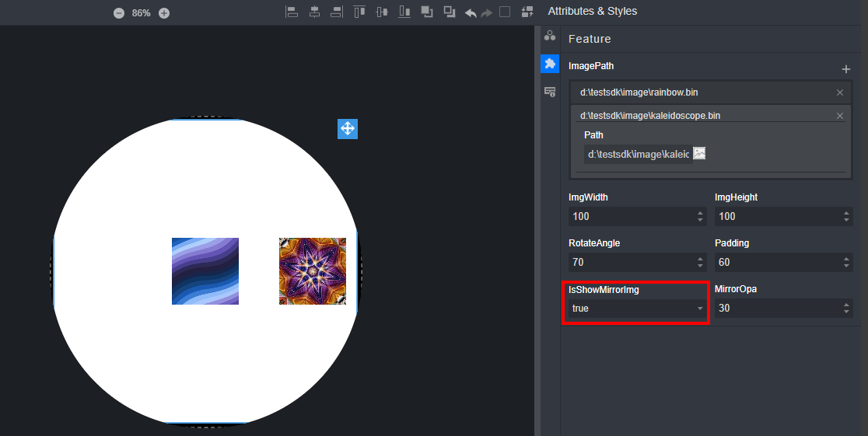
Task: Click the move handle on canvas
Action: point(347,129)
